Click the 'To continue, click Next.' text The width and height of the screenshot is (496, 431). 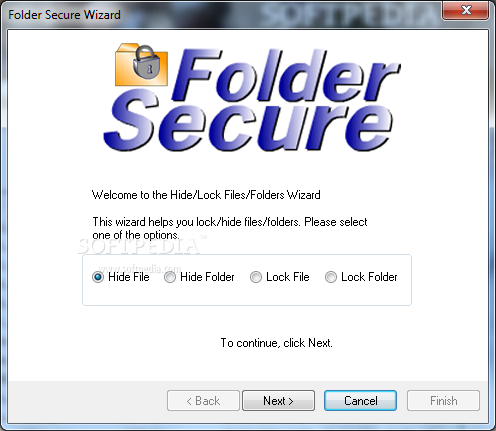pyautogui.click(x=276, y=343)
